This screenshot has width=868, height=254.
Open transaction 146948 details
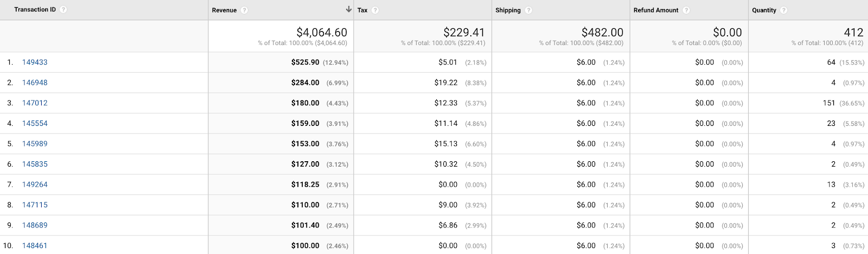coord(35,82)
